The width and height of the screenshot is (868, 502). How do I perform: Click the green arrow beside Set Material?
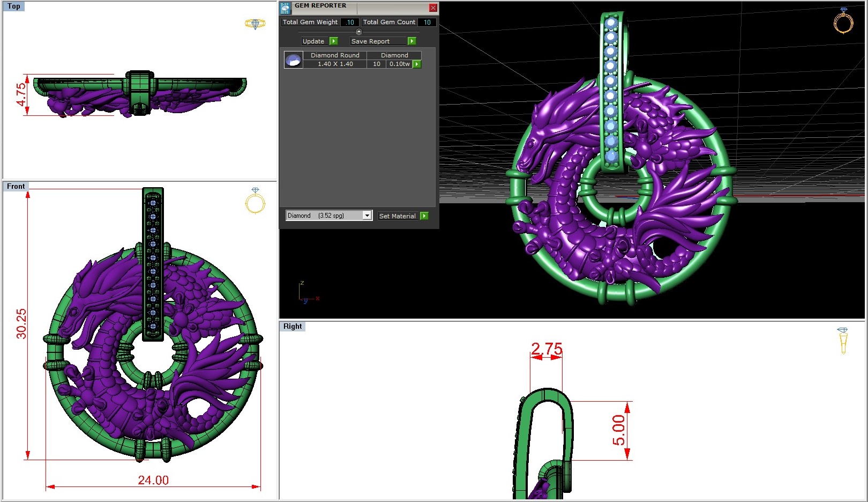coord(424,216)
